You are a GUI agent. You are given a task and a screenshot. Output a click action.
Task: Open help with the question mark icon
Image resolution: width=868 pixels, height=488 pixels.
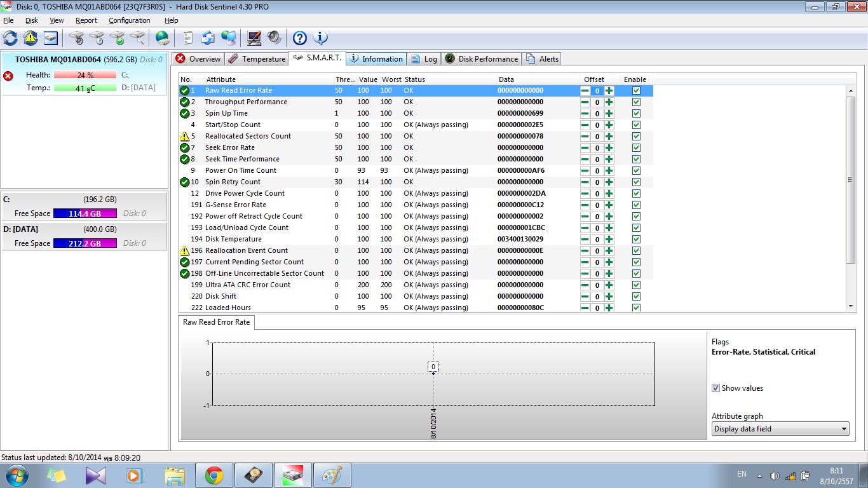coord(299,37)
